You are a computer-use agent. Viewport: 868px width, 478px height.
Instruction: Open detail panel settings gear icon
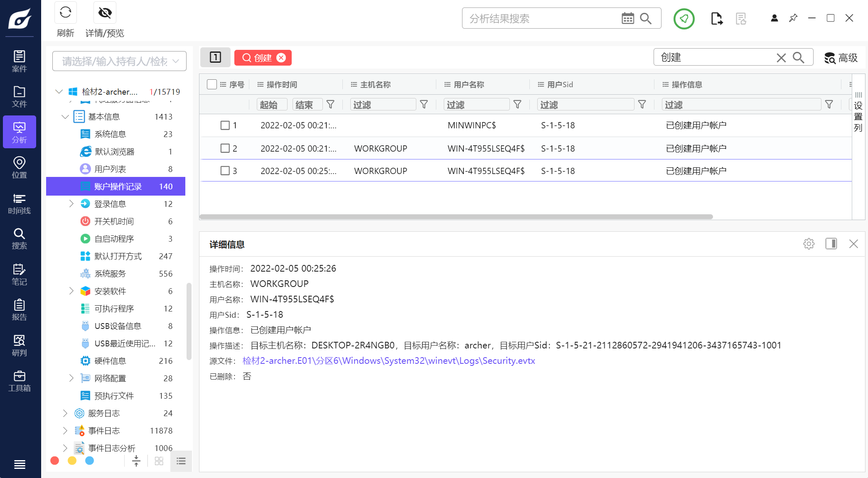[x=809, y=244]
